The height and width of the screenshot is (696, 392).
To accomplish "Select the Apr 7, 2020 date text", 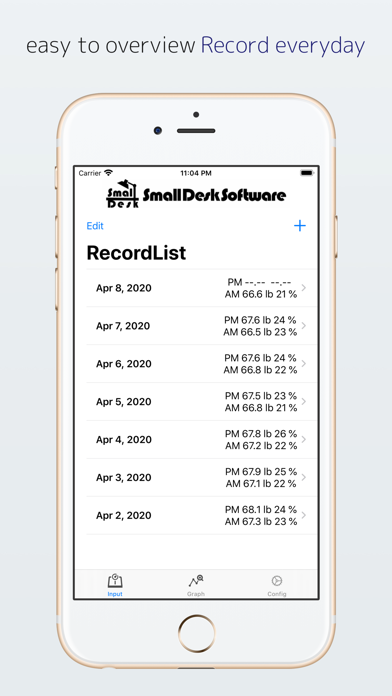I will pos(123,326).
